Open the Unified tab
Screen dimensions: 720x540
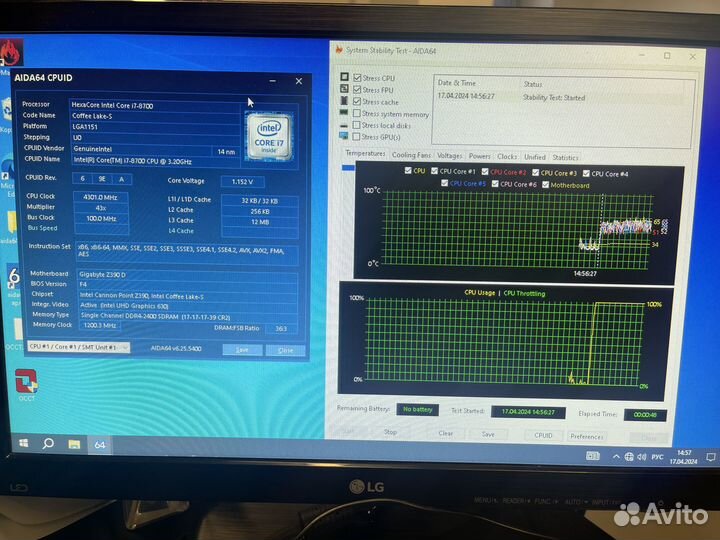(535, 158)
